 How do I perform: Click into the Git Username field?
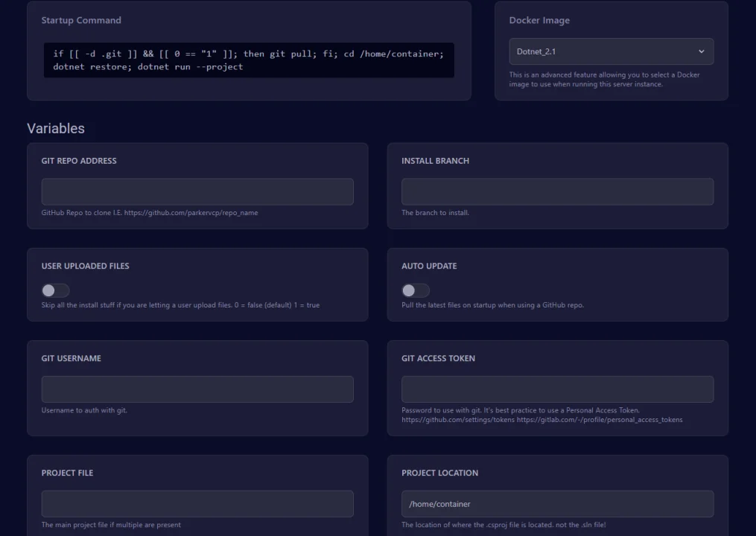click(x=197, y=389)
